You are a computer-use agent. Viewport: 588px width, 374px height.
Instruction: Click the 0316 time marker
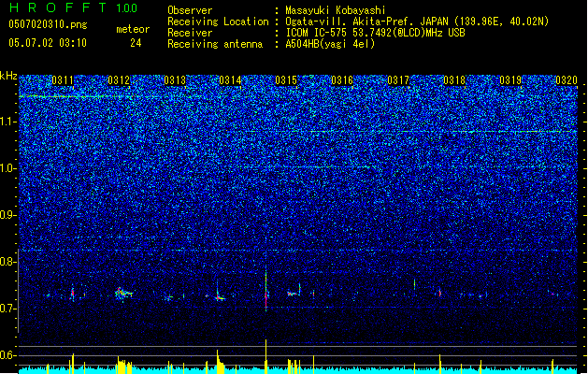click(342, 80)
